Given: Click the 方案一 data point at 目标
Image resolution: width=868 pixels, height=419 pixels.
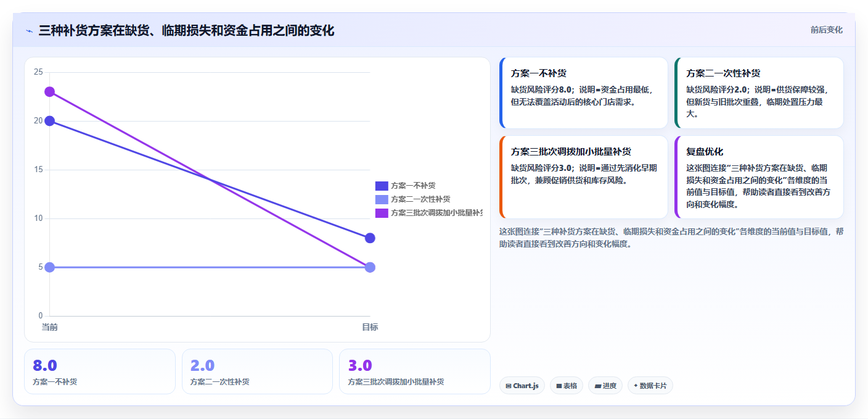Looking at the screenshot, I should click(x=370, y=238).
